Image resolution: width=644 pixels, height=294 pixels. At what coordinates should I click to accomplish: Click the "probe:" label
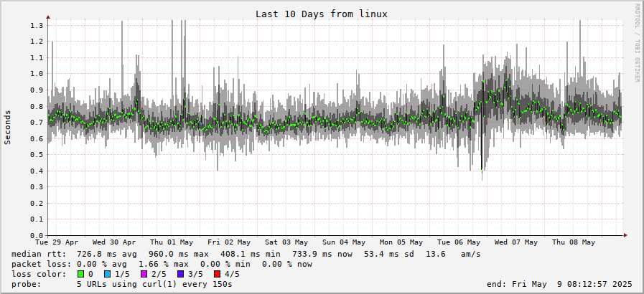pos(27,284)
